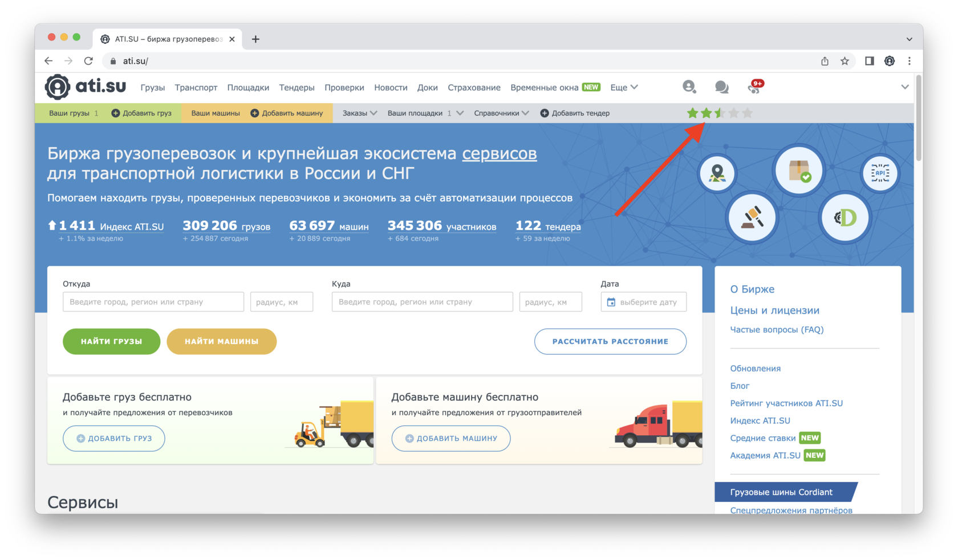Open Грузовые шины Cordiant banner
The height and width of the screenshot is (560, 958).
(x=786, y=492)
